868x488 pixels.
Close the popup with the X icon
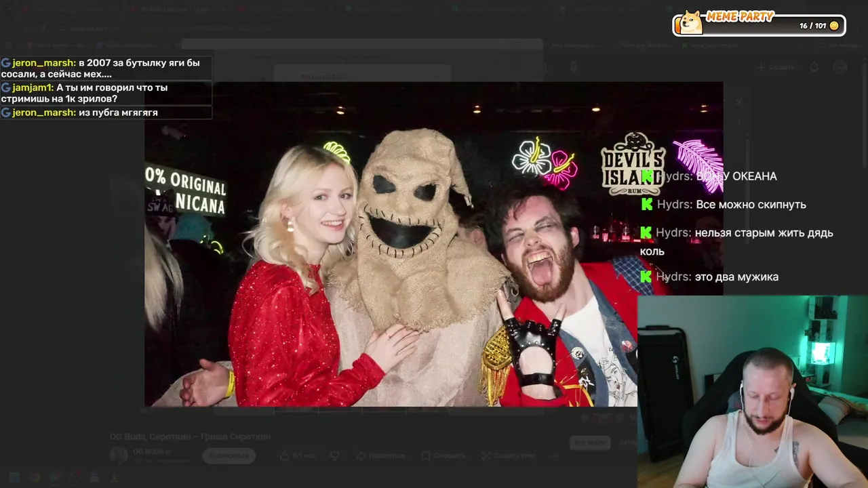pos(739,102)
